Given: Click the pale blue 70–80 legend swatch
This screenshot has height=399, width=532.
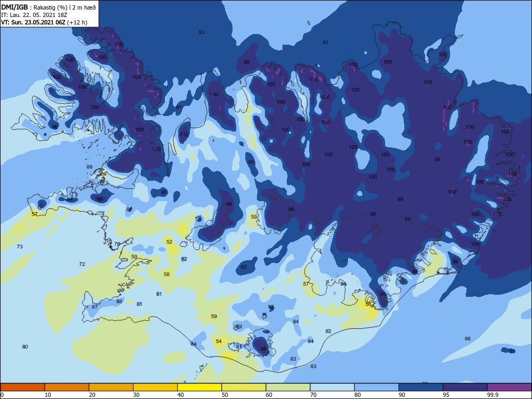Looking at the screenshot, I should click(x=332, y=387).
